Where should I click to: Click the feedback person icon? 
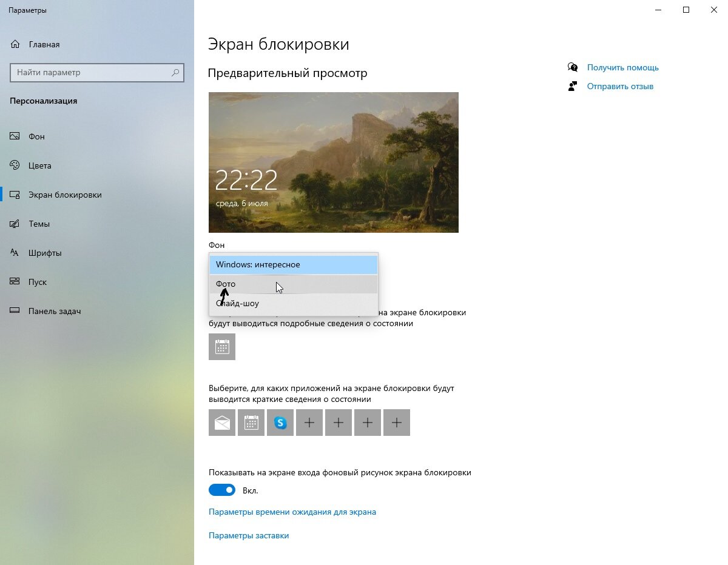(x=573, y=86)
